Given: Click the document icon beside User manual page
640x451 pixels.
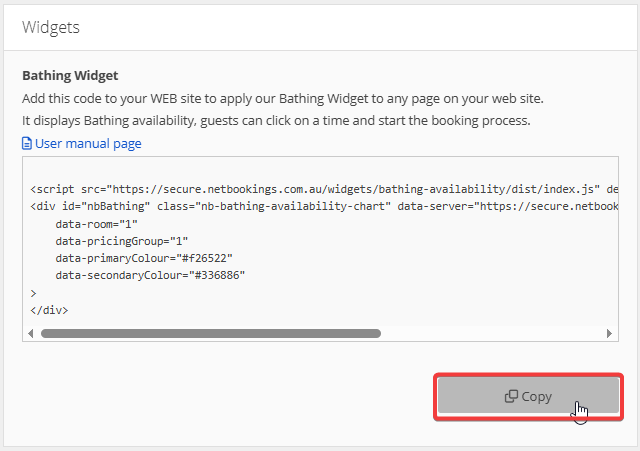Looking at the screenshot, I should tap(27, 144).
